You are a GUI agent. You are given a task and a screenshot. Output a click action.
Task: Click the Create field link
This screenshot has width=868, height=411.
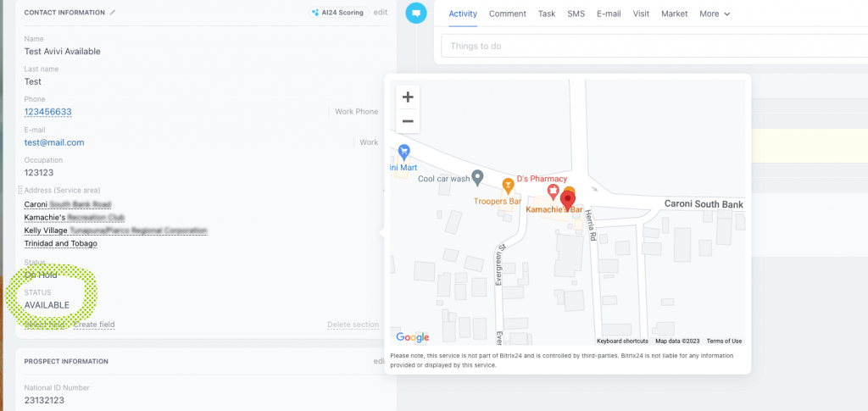point(94,325)
